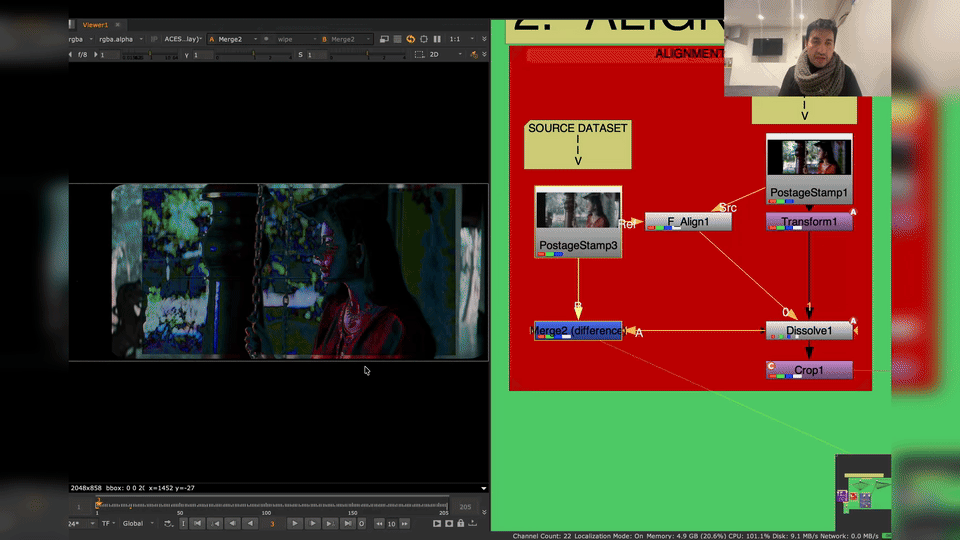The image size is (960, 540).
Task: Go to next keyframe
Action: 330,524
